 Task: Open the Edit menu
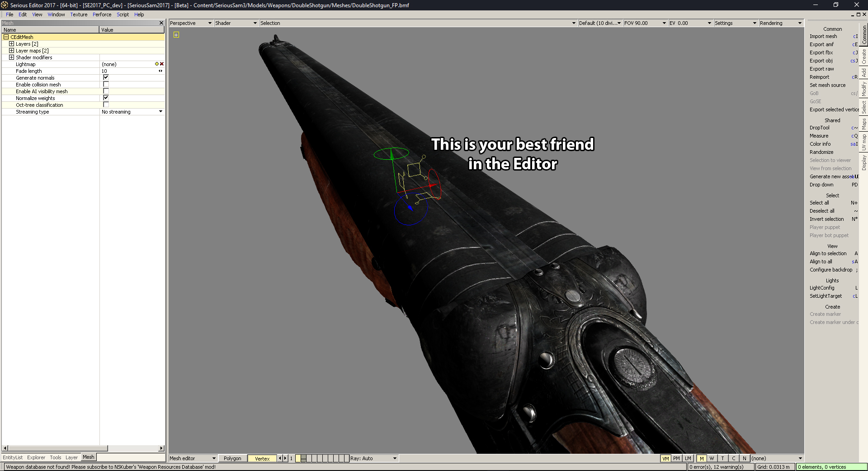click(23, 14)
